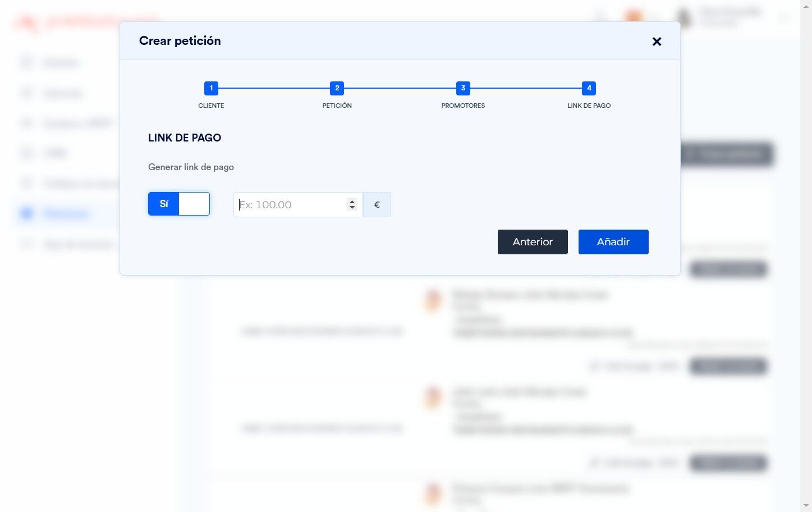The width and height of the screenshot is (812, 512).
Task: Increase amount with the up spinner arrow
Action: click(352, 202)
